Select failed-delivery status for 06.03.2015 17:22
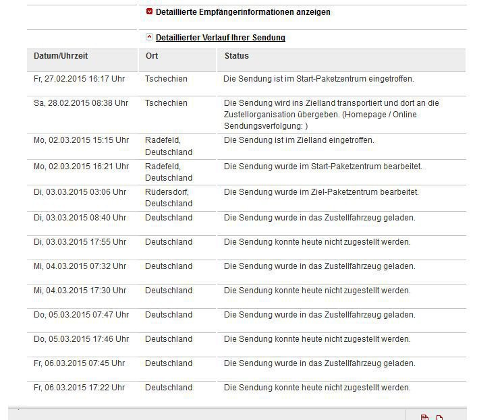 [316, 388]
